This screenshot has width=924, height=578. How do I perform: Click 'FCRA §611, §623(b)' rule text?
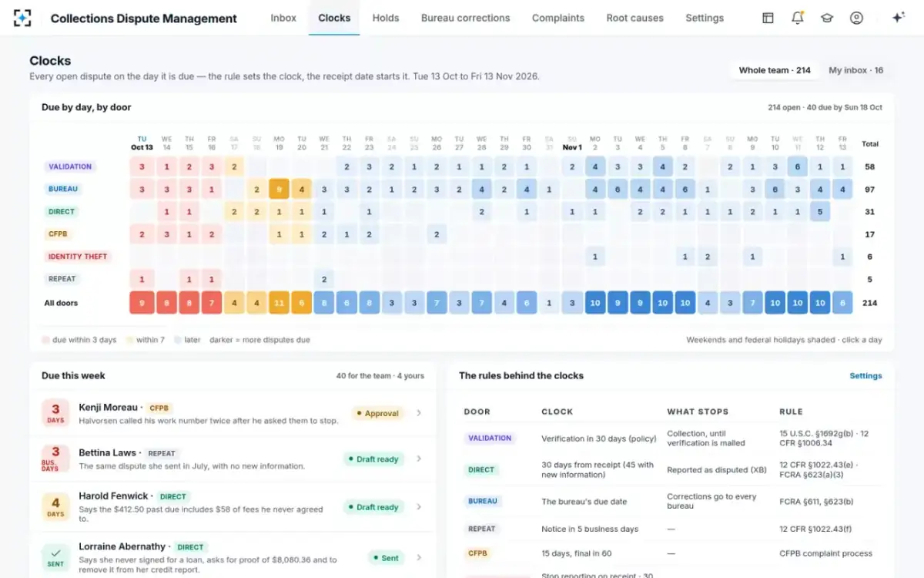click(816, 501)
